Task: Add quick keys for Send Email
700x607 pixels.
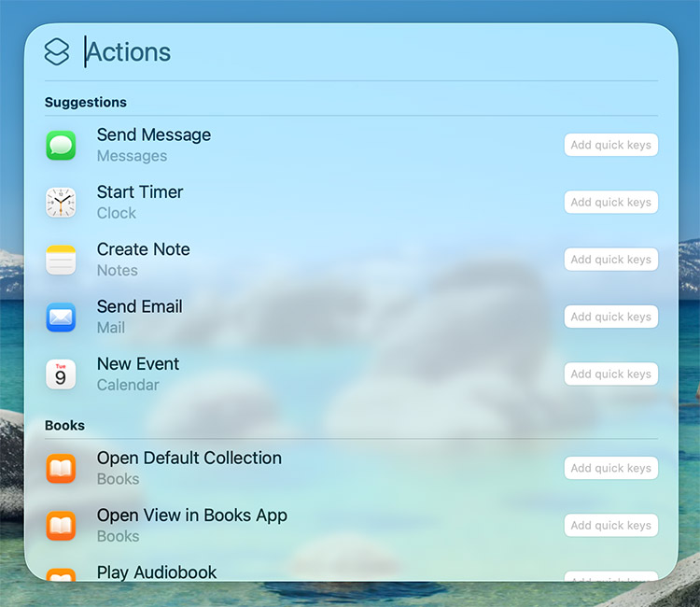Action: pos(610,318)
